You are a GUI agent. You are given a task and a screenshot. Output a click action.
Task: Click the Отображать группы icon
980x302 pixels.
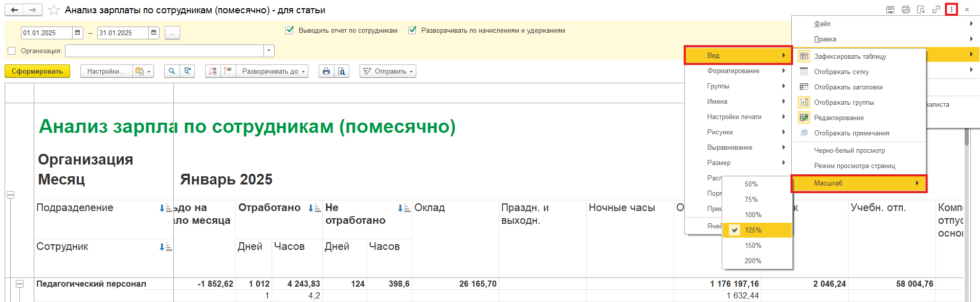[804, 102]
